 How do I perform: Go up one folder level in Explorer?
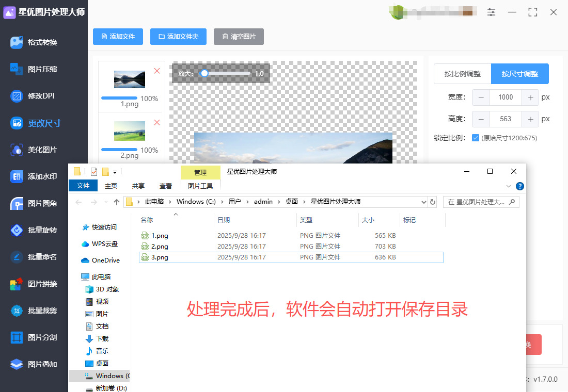click(x=116, y=202)
